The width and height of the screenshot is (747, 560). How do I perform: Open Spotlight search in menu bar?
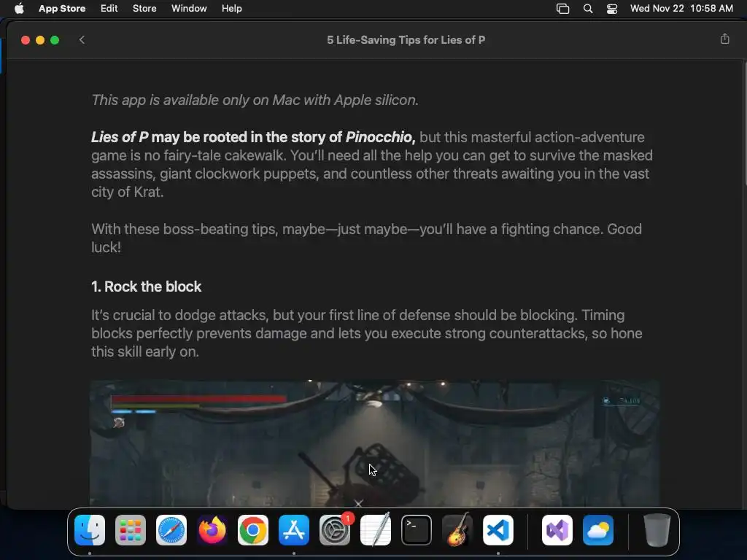588,9
